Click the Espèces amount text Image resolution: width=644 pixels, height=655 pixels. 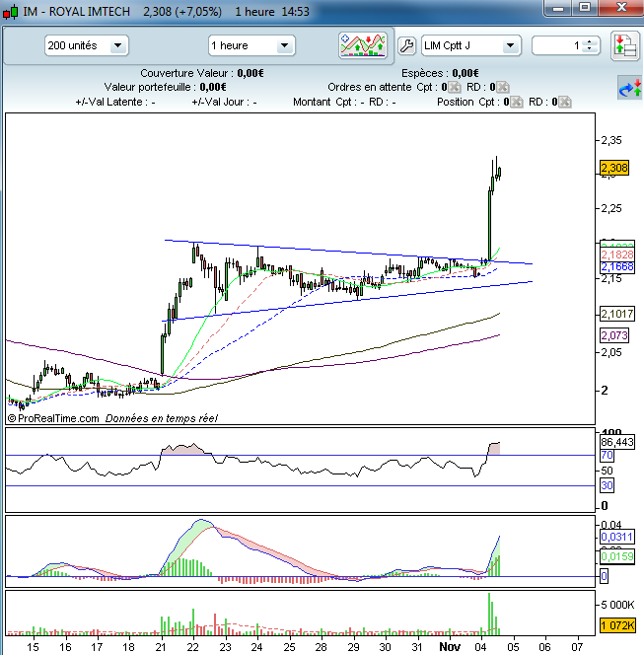tap(465, 73)
